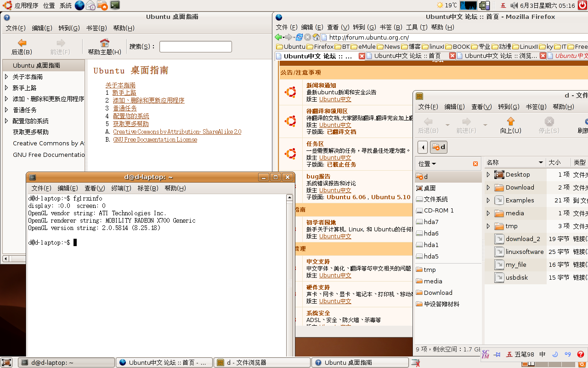The width and height of the screenshot is (588, 368).
Task: Go back in the Ubuntu help window
Action: pos(22,47)
